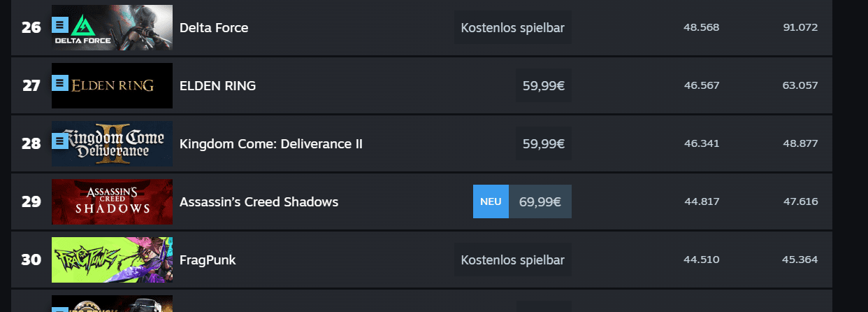Open the Kingdom Come: Deliverance II thumbnail
This screenshot has height=312, width=868.
click(x=112, y=144)
